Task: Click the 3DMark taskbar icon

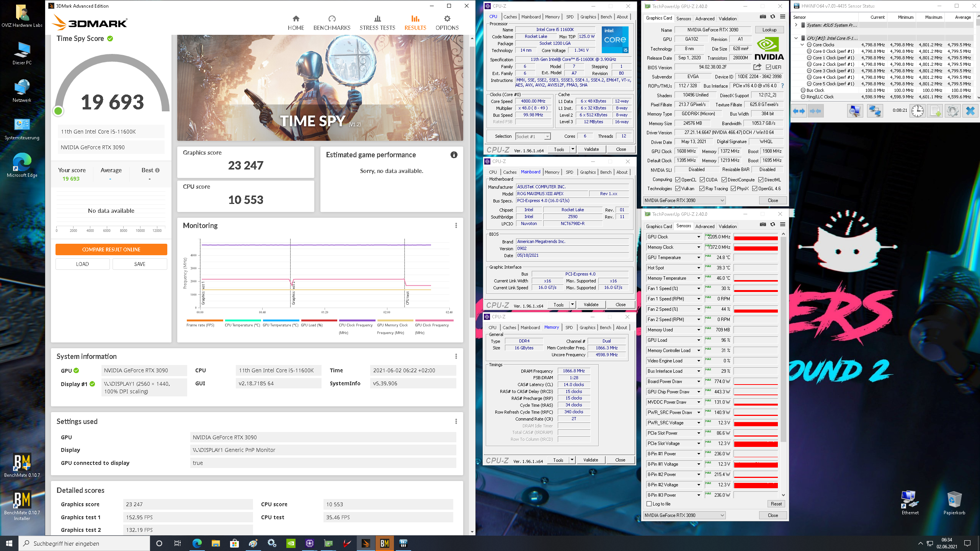Action: pyautogui.click(x=366, y=543)
